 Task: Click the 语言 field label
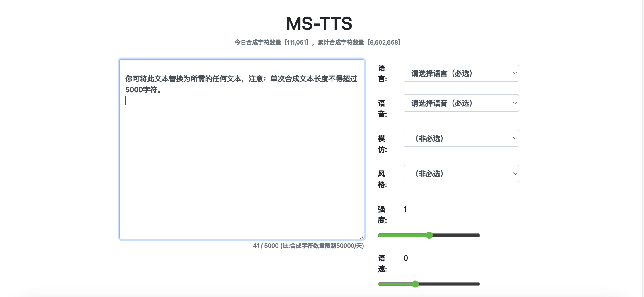pos(382,73)
